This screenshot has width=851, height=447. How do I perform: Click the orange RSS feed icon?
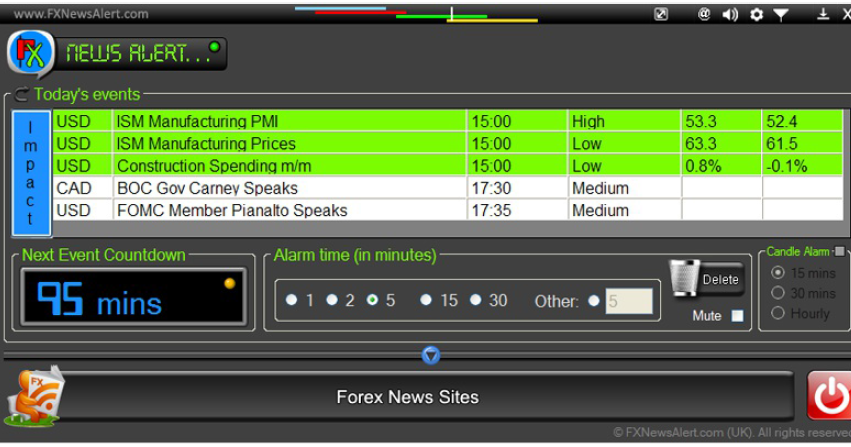34,396
